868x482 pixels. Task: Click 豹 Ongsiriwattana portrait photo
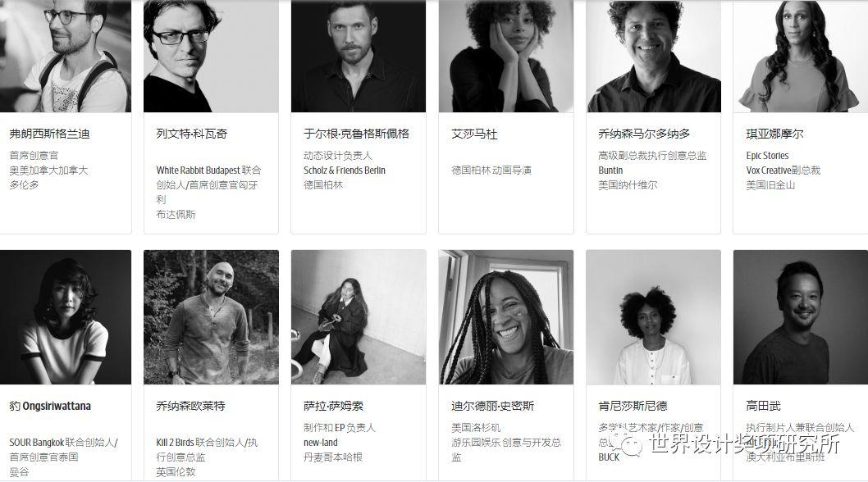click(66, 317)
